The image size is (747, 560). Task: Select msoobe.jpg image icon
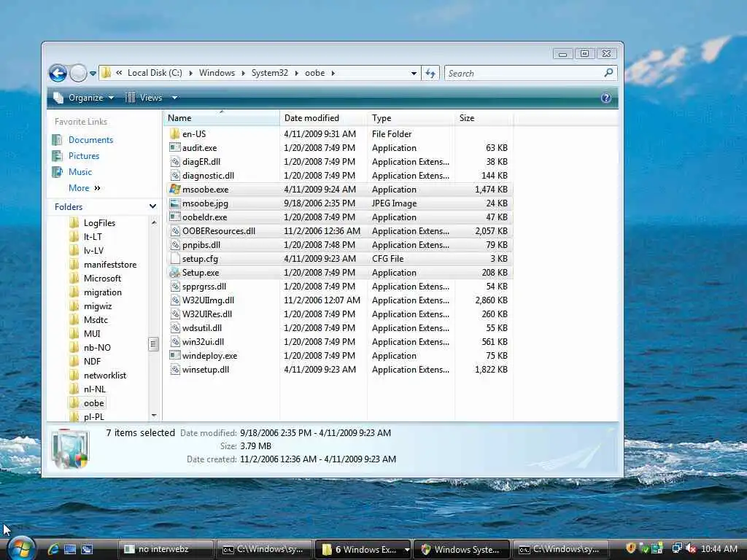[x=175, y=203]
